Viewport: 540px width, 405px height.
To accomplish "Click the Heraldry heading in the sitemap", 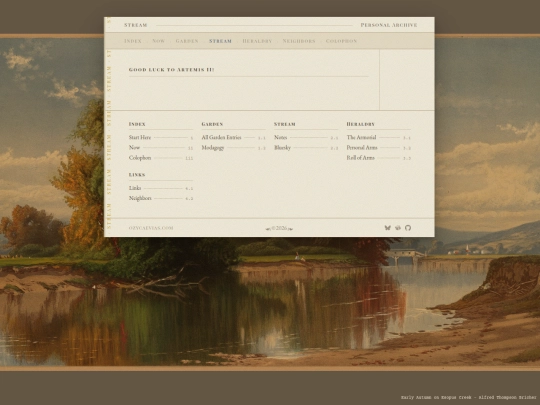I will (x=361, y=124).
